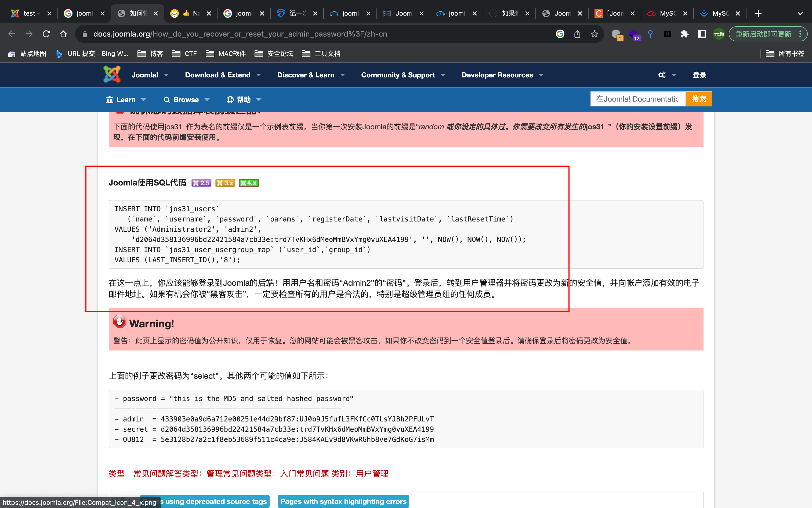Open the 元灏 profile avatar
Viewport: 812px width, 508px height.
click(719, 34)
